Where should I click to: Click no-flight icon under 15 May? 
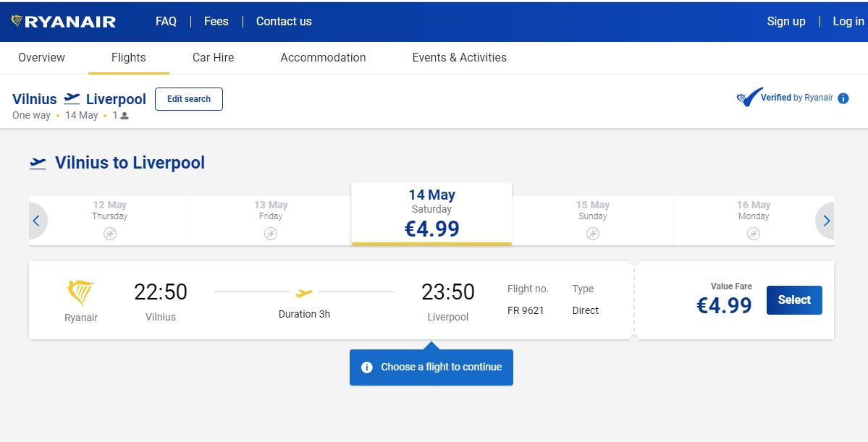593,234
